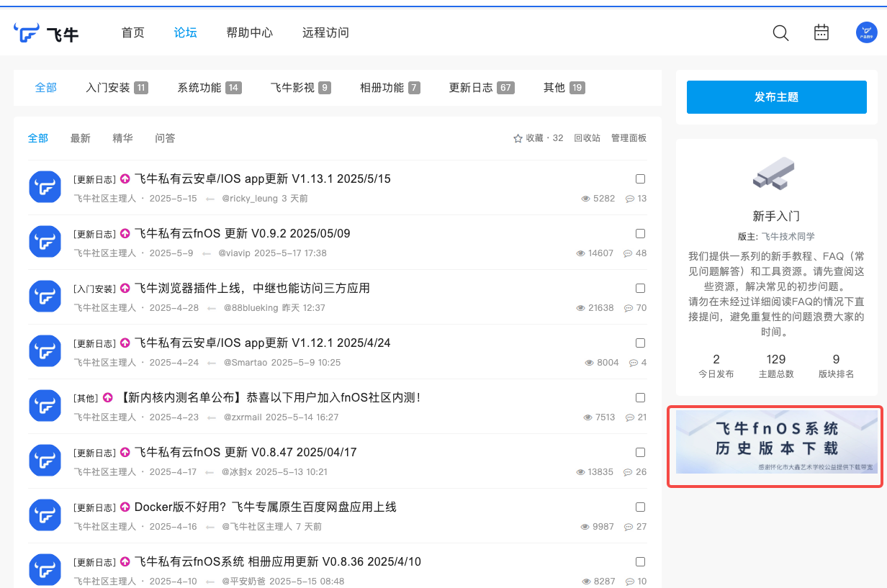Click the avatar beside 飞牛浏览器插件上线 post

[45, 297]
